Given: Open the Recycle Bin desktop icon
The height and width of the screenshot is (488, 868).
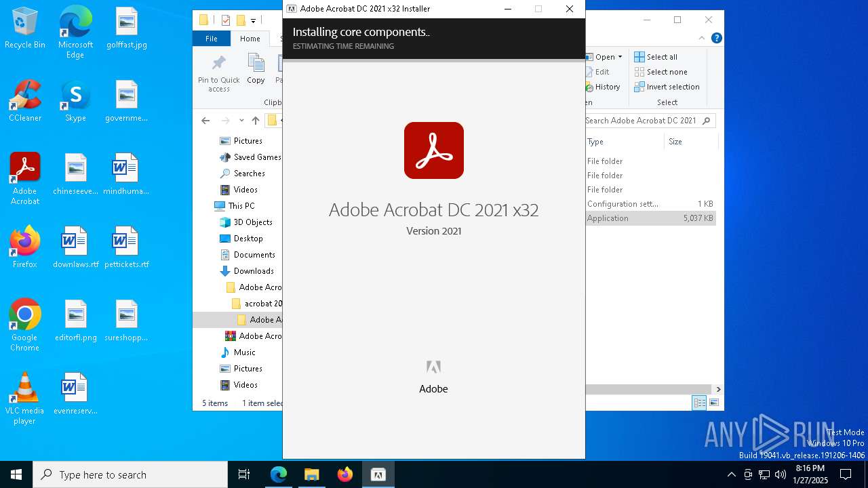Looking at the screenshot, I should coord(25,28).
